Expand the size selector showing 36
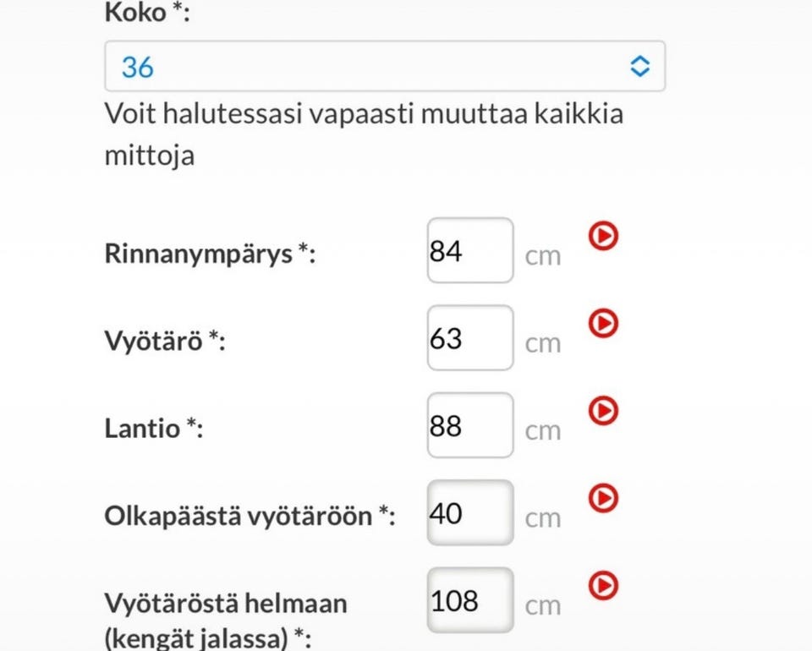812x651 pixels. 385,66
